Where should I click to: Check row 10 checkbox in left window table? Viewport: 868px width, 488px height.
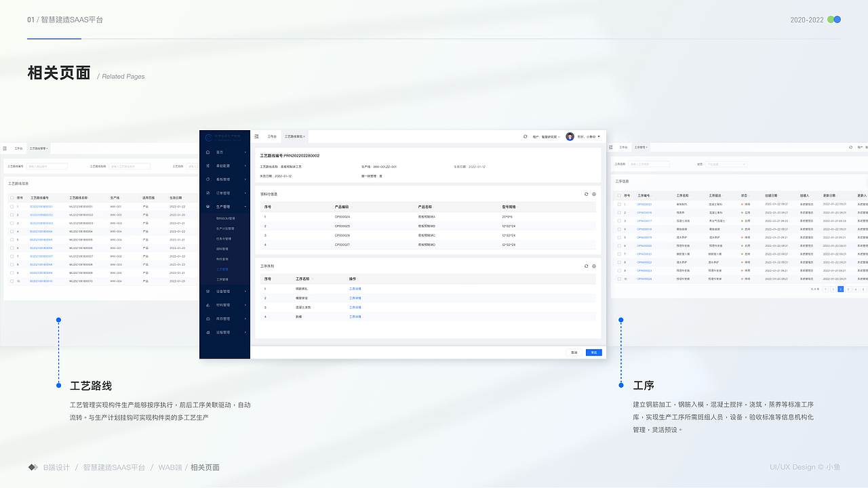click(12, 281)
